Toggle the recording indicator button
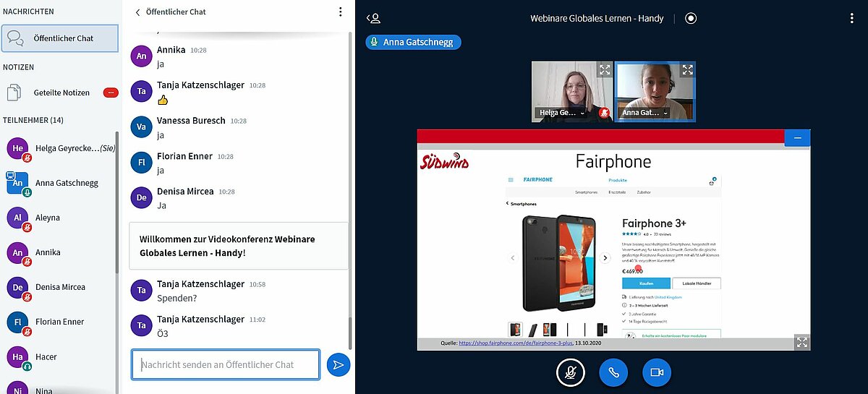The width and height of the screenshot is (868, 394). (691, 18)
